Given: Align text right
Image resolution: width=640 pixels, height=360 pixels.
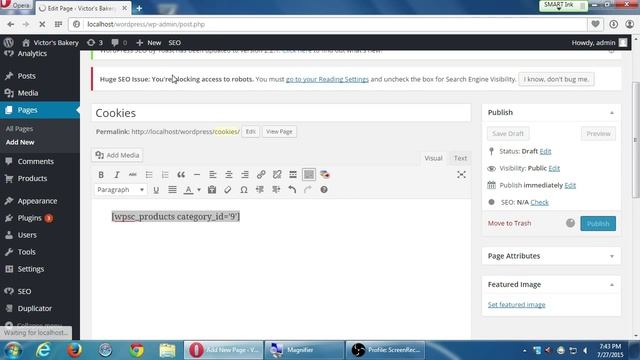Looking at the screenshot, I should 245,175.
